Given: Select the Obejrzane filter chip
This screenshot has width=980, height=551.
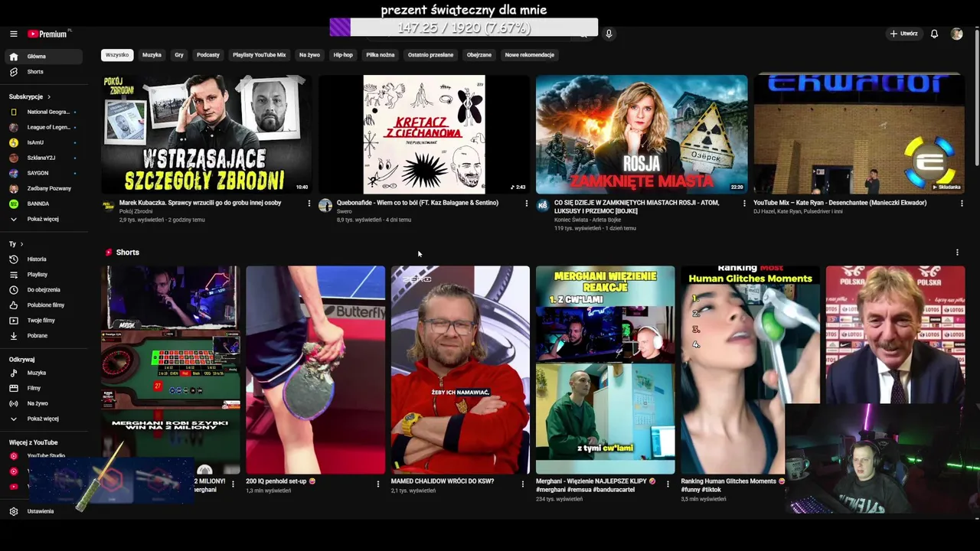Looking at the screenshot, I should point(479,55).
